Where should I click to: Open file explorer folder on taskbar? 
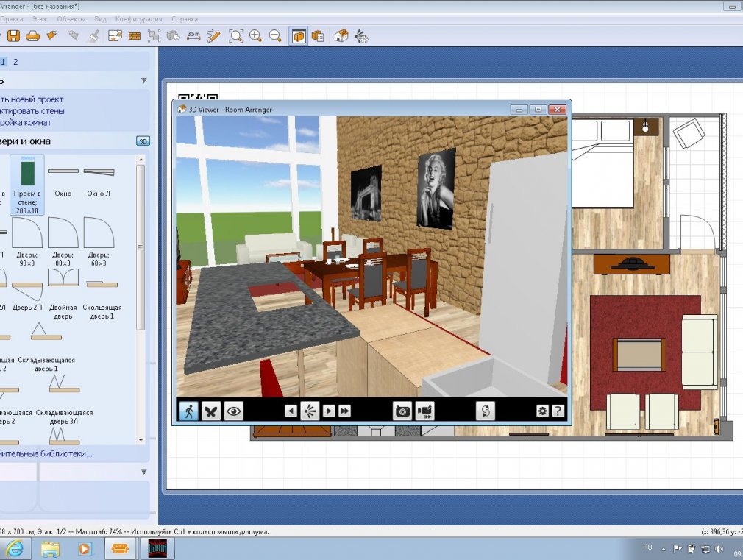[x=50, y=549]
